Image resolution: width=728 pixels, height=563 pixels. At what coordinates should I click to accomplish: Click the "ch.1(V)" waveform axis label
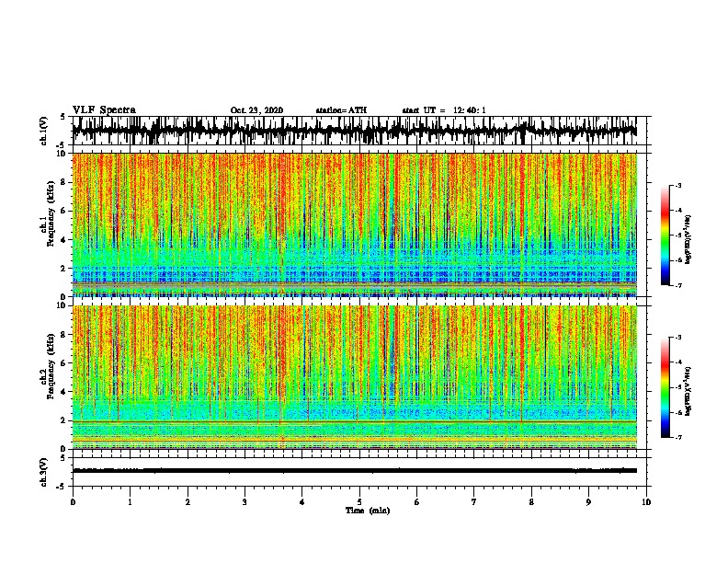pyautogui.click(x=44, y=130)
